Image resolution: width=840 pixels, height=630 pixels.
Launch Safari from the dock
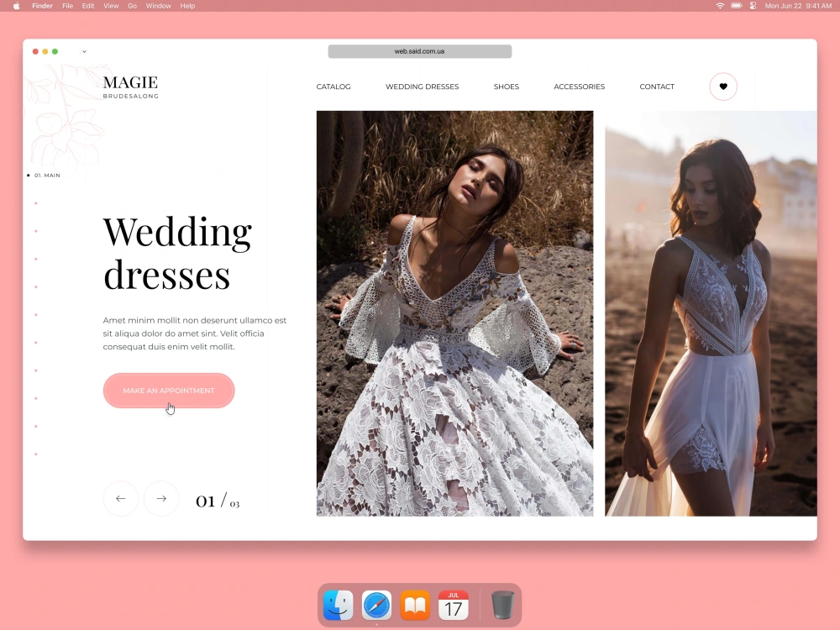point(376,605)
